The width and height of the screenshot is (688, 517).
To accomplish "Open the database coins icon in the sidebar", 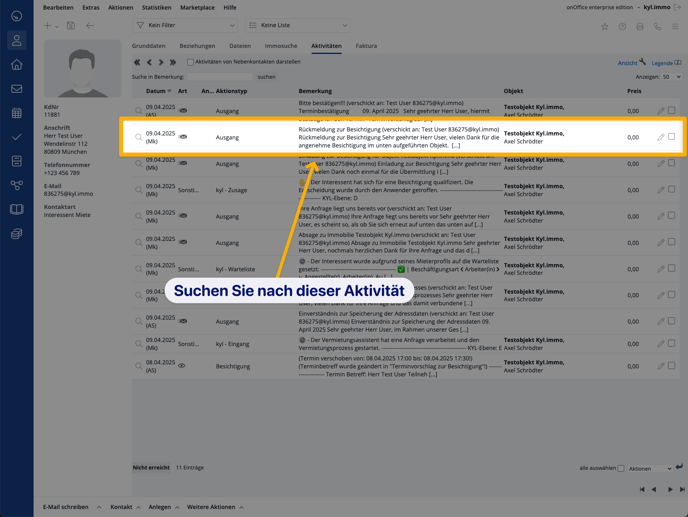I will point(17,233).
